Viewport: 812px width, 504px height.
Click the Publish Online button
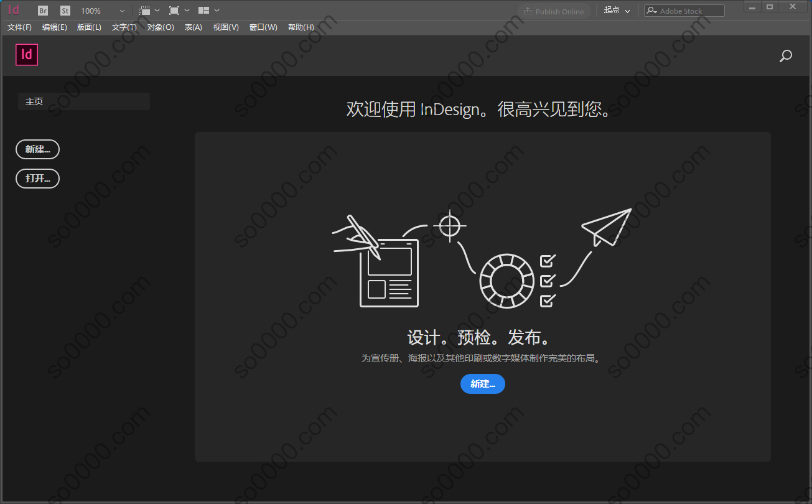coord(554,11)
